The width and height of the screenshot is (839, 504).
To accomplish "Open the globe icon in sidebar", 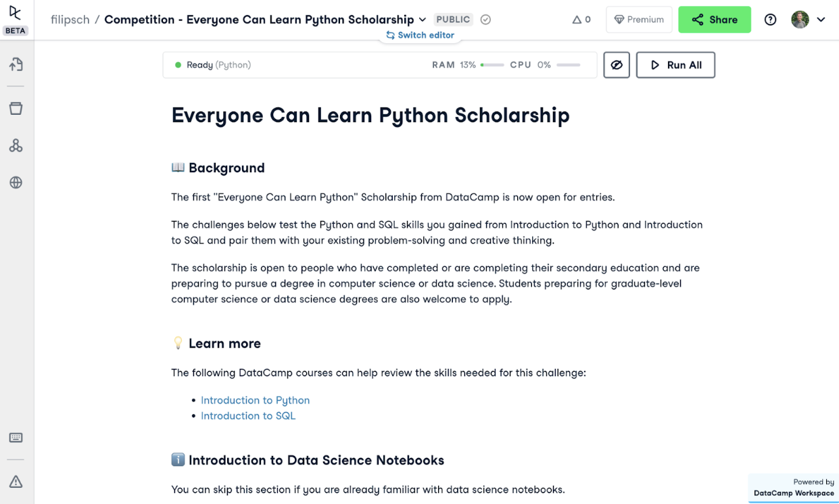I will click(16, 182).
